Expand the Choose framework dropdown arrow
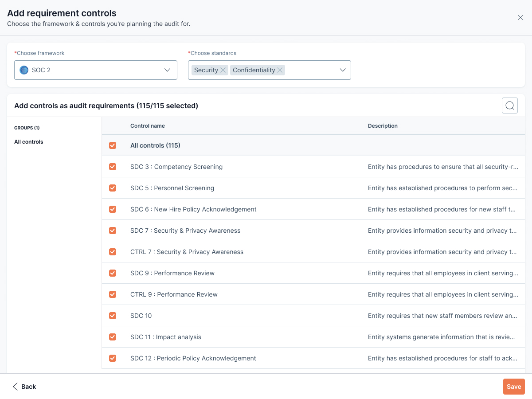This screenshot has height=399, width=532. coord(167,70)
